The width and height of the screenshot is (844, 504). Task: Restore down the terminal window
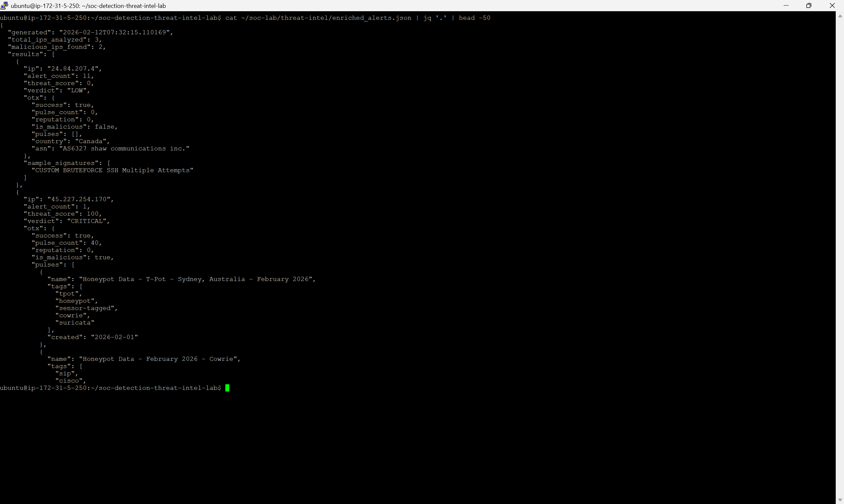click(809, 5)
